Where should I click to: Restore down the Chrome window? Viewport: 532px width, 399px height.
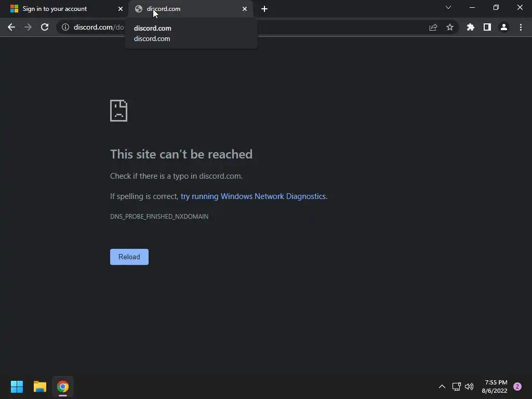(x=496, y=7)
